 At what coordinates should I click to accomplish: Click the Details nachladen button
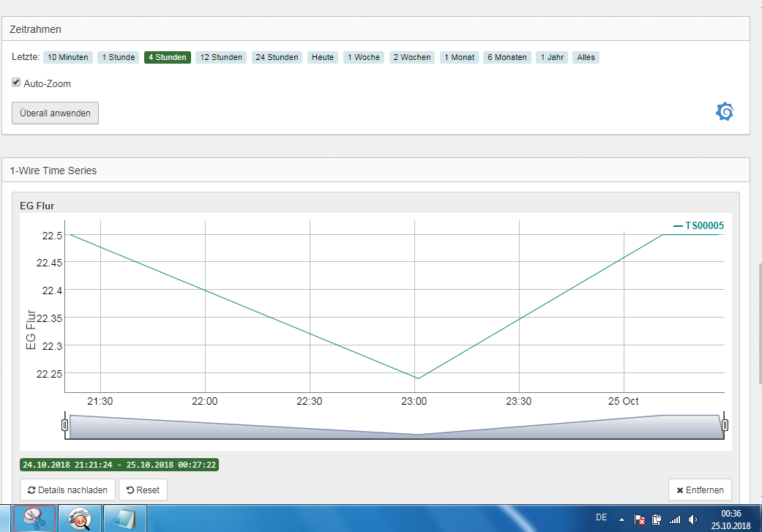coord(67,490)
